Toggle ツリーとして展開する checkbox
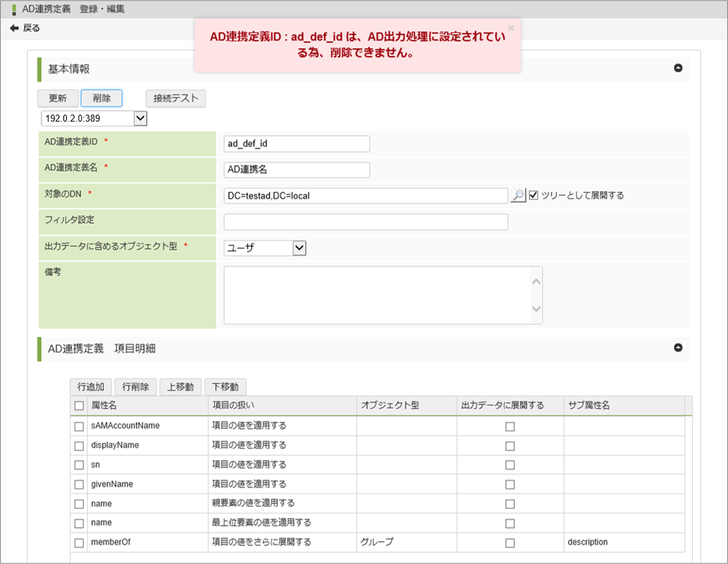Image resolution: width=728 pixels, height=564 pixels. tap(533, 196)
